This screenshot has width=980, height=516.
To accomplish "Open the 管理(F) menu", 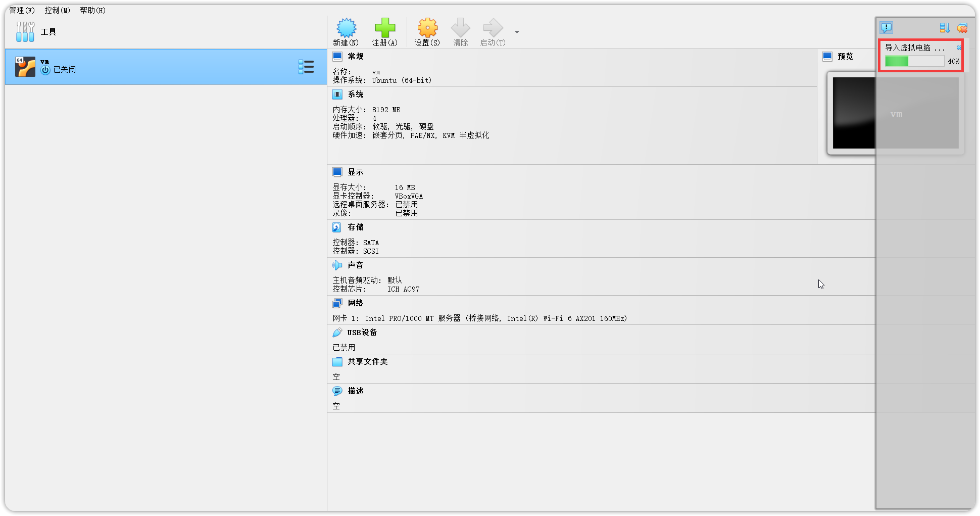I will (x=22, y=10).
